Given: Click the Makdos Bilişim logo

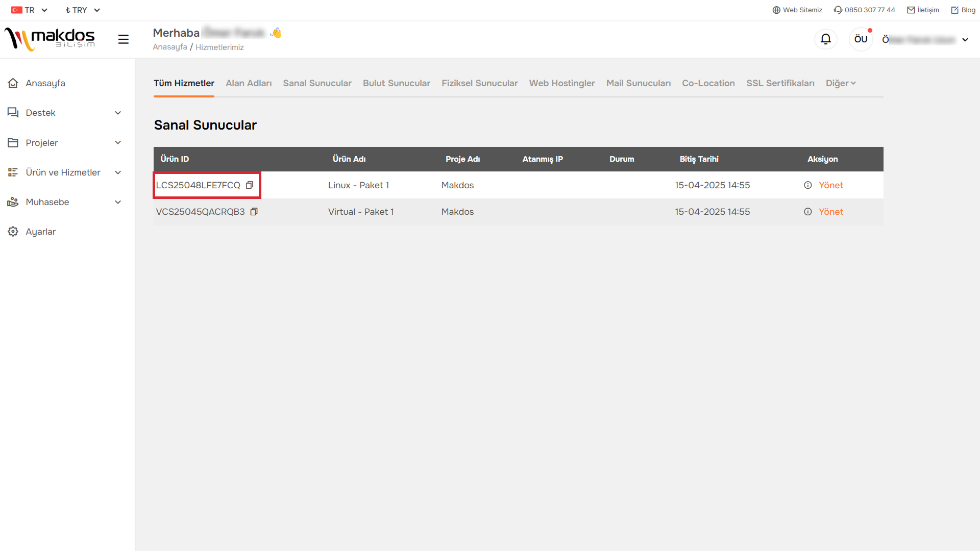Looking at the screenshot, I should tap(50, 39).
